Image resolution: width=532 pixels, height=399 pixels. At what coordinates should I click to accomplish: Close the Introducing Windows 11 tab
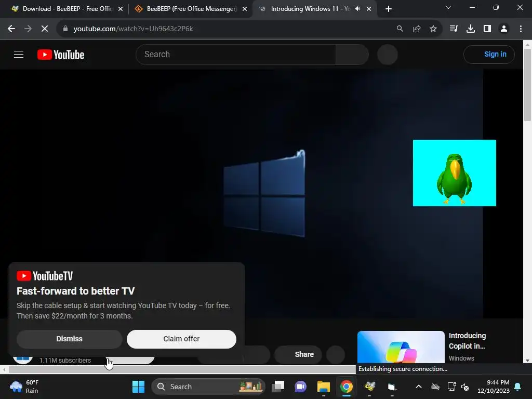click(x=369, y=9)
